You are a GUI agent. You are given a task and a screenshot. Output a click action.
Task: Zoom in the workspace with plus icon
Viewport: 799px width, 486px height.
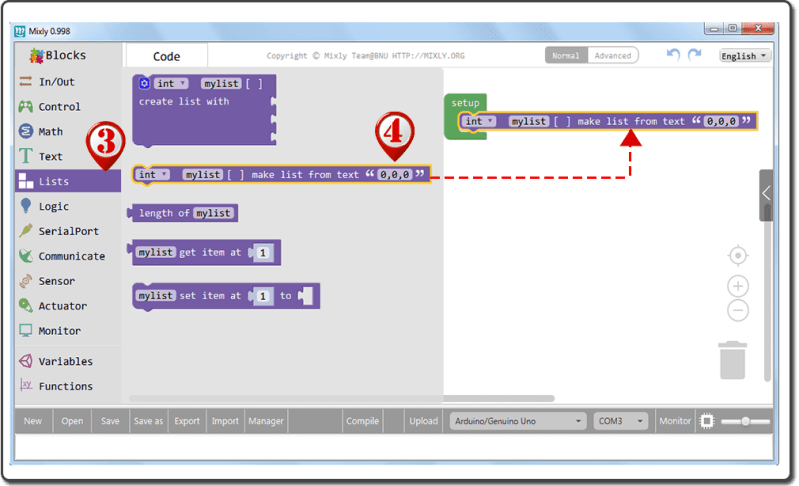pos(737,286)
